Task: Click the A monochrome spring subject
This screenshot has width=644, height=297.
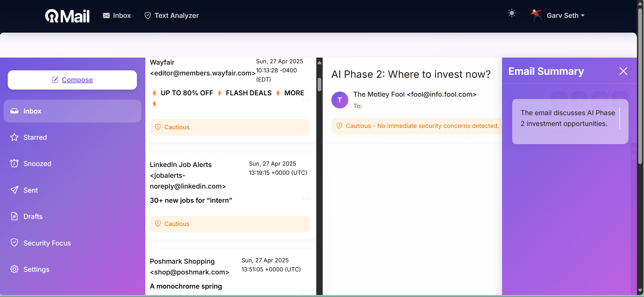Action: point(186,286)
